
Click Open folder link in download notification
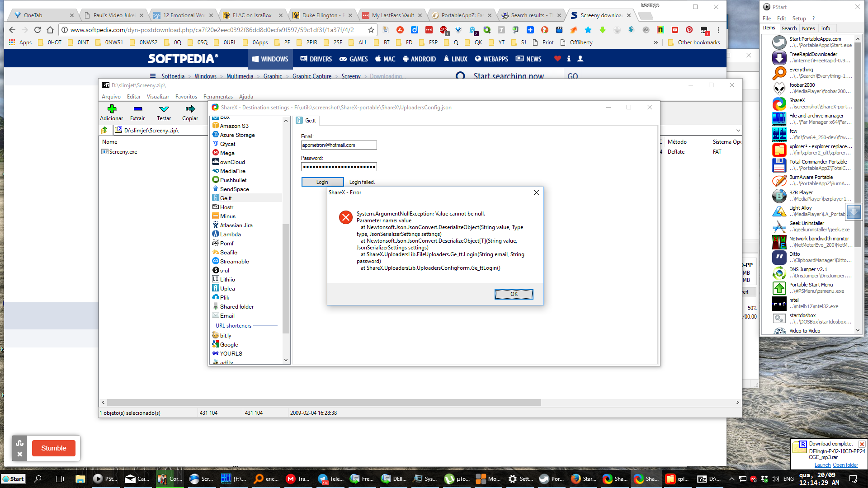click(845, 465)
